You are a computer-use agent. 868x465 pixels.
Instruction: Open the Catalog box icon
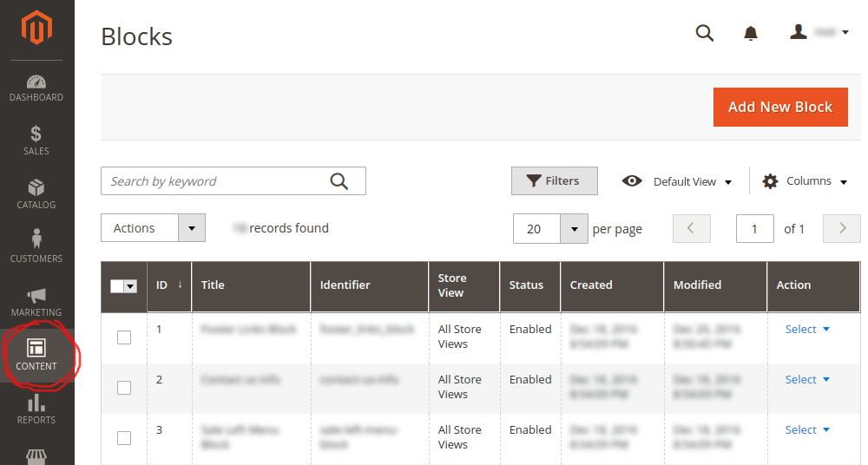pyautogui.click(x=36, y=187)
